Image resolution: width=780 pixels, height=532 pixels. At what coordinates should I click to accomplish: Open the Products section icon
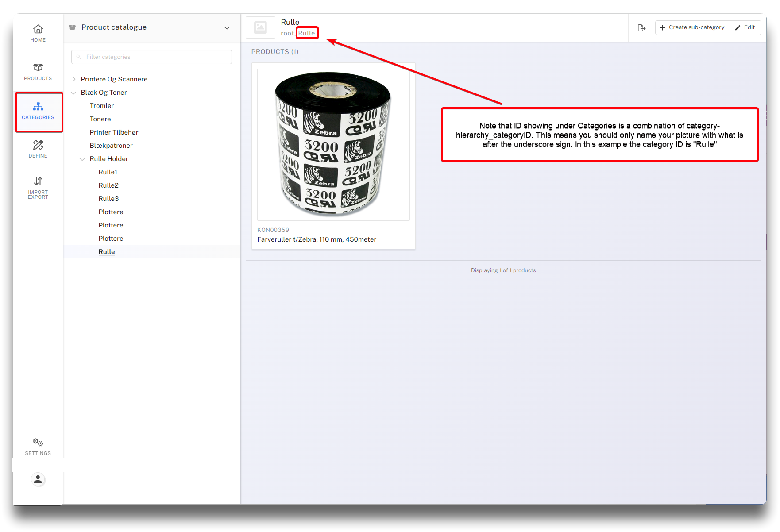(38, 68)
